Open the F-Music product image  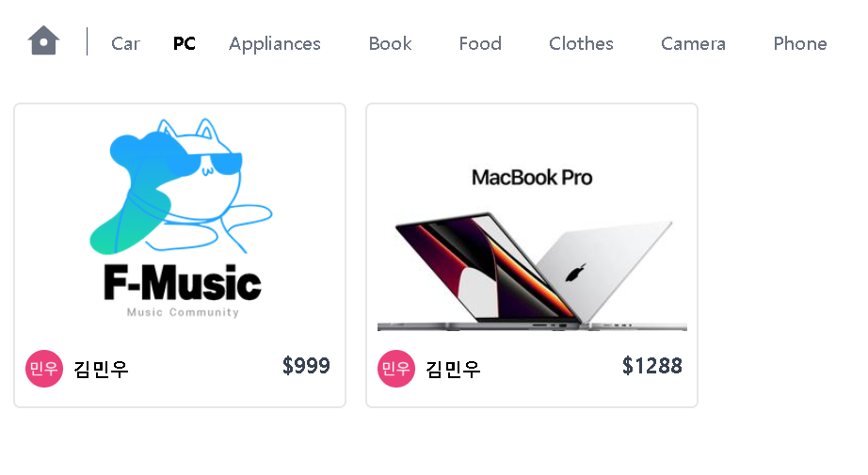click(x=181, y=221)
